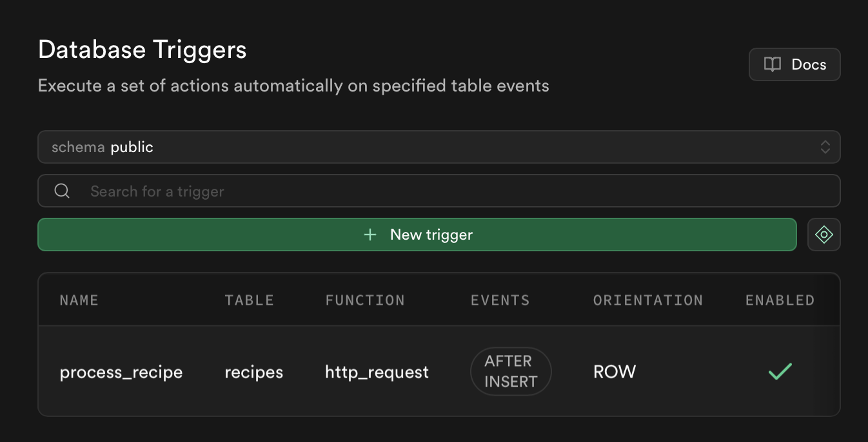Focus the Search for a trigger field
Image resolution: width=868 pixels, height=442 pixels.
click(451, 191)
